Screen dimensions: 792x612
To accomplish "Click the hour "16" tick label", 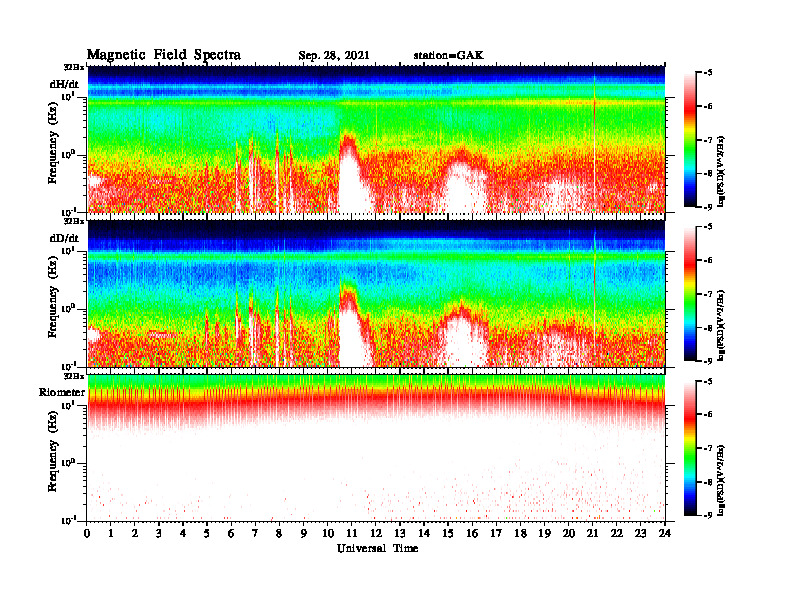I will pos(472,534).
